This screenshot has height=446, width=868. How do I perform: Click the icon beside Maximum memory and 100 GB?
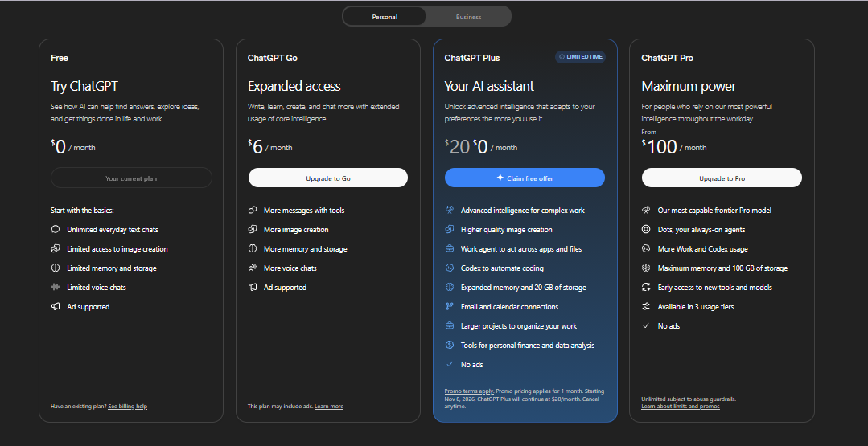[x=646, y=268]
